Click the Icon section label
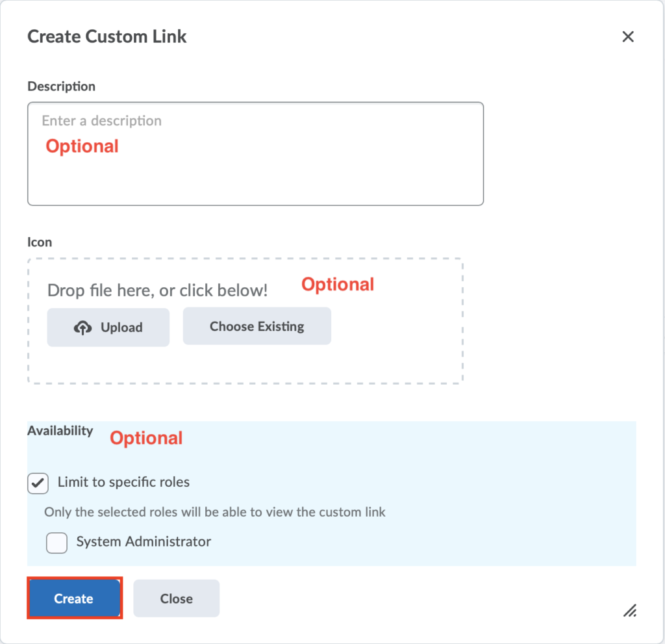Viewport: 665px width, 644px height. tap(40, 242)
